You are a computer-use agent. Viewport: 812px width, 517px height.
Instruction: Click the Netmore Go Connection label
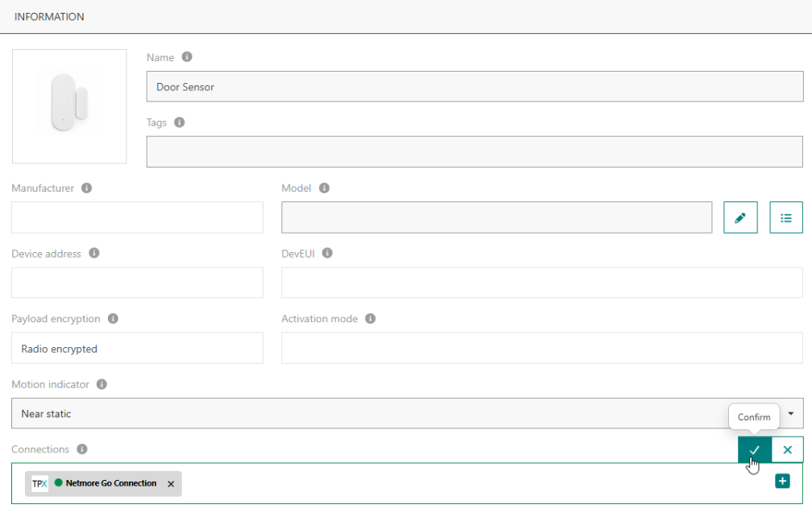click(111, 483)
